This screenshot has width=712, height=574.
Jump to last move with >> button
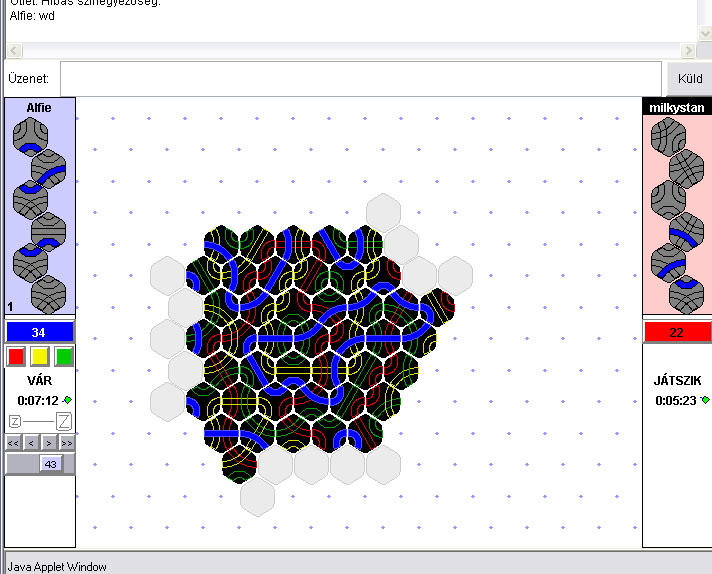[66, 442]
